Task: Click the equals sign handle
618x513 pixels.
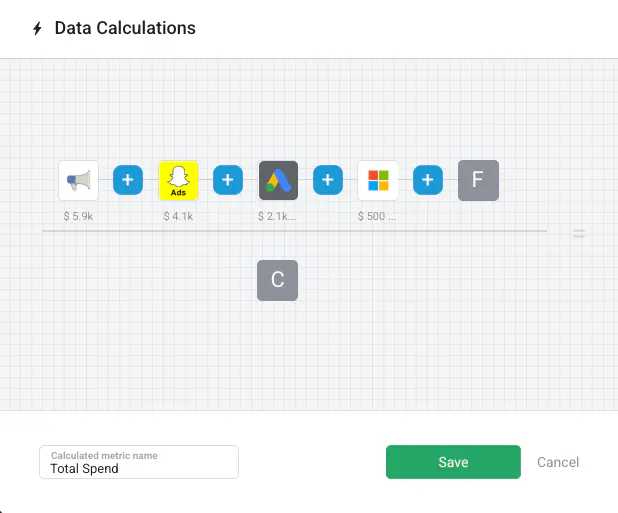Action: [579, 234]
